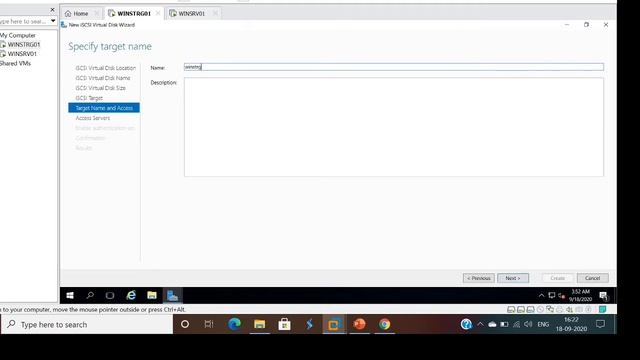Go to iSCSI Target step
Viewport: 640px width, 360px height.
[x=89, y=98]
